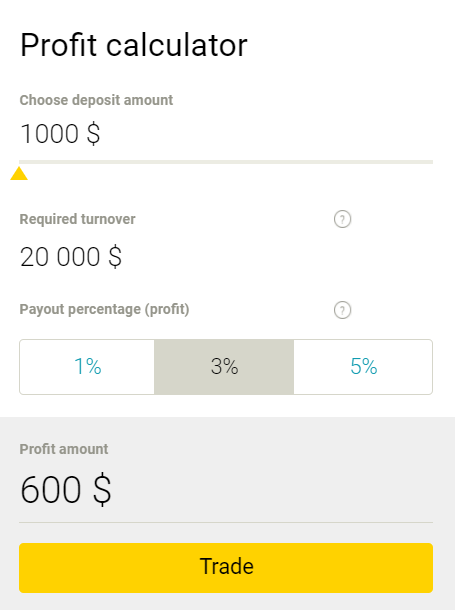Click the dollar sign after 600

[x=102, y=489]
